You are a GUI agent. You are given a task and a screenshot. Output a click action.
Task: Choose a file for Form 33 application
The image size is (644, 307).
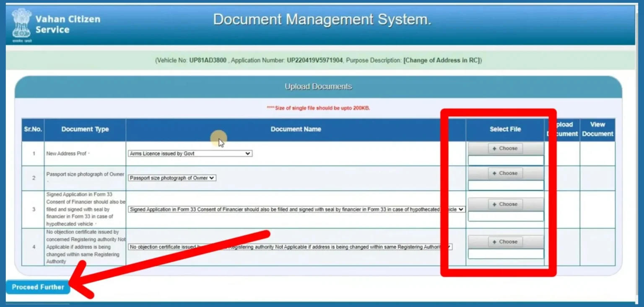pyautogui.click(x=505, y=204)
